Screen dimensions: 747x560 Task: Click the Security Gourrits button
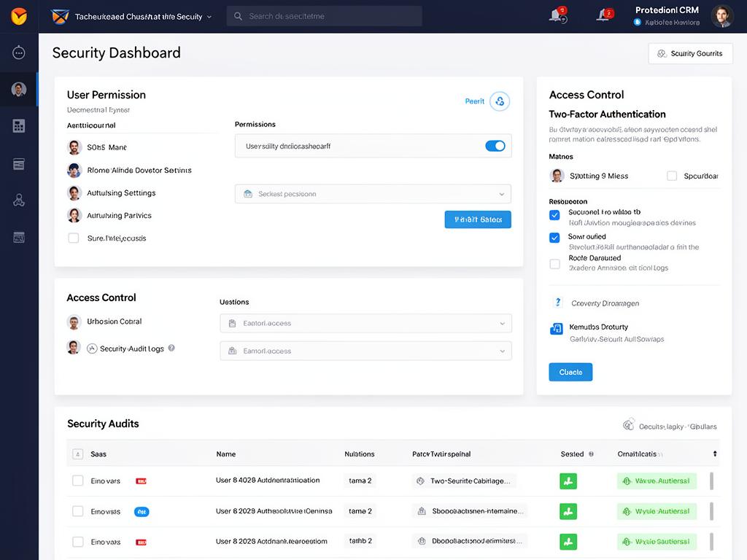click(x=689, y=53)
